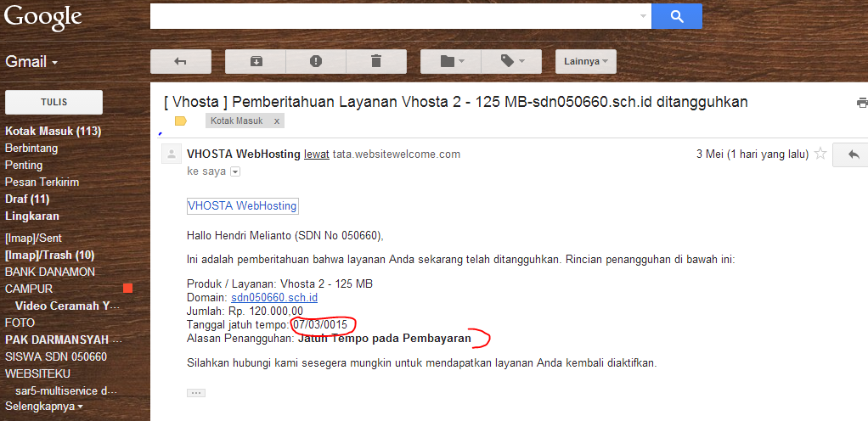The height and width of the screenshot is (421, 868).
Task: Open the Penting folder
Action: pyautogui.click(x=24, y=165)
